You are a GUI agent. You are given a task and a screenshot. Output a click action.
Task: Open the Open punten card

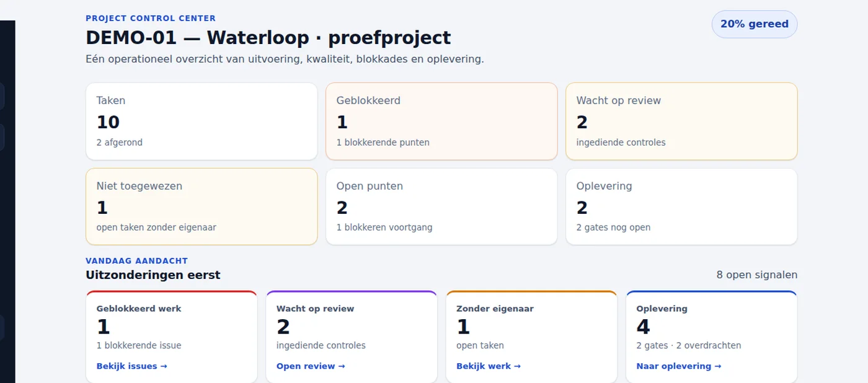click(441, 206)
